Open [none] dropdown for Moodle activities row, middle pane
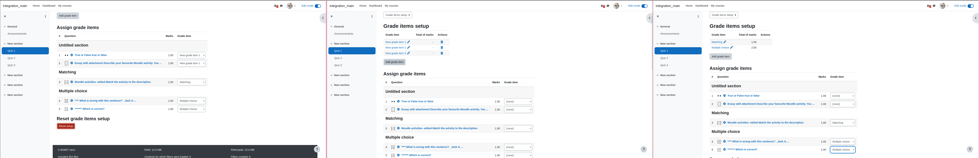The image size is (980, 158). 518,128
